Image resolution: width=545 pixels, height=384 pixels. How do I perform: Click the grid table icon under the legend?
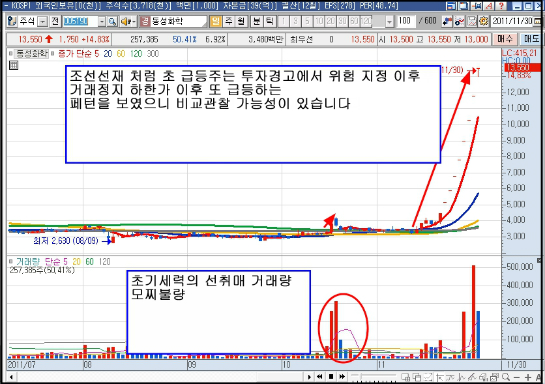tap(14, 65)
